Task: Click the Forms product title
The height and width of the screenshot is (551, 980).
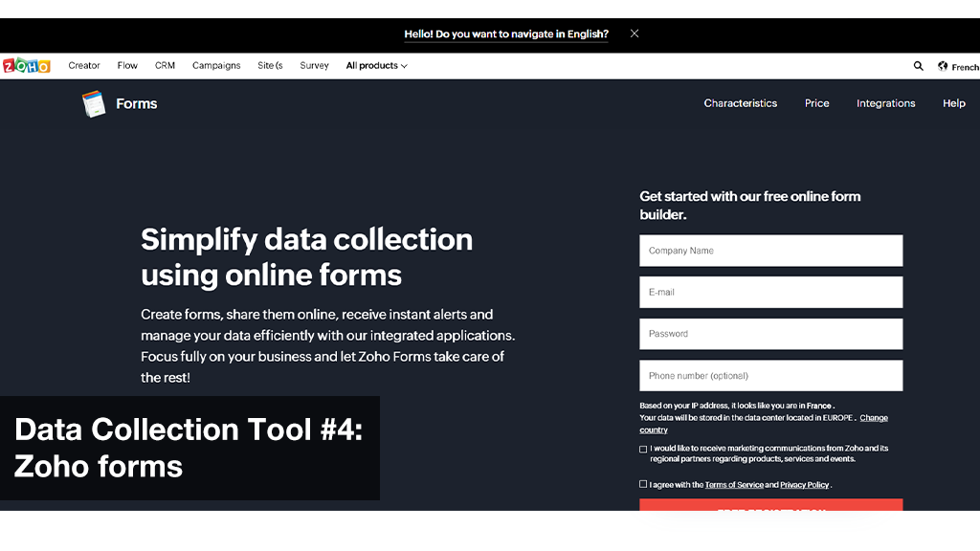Action: [136, 103]
